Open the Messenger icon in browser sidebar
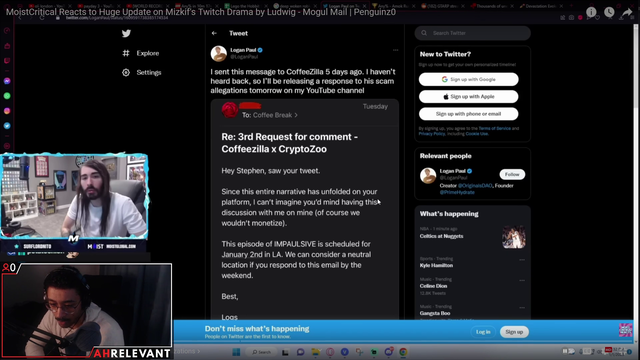 tap(7, 81)
